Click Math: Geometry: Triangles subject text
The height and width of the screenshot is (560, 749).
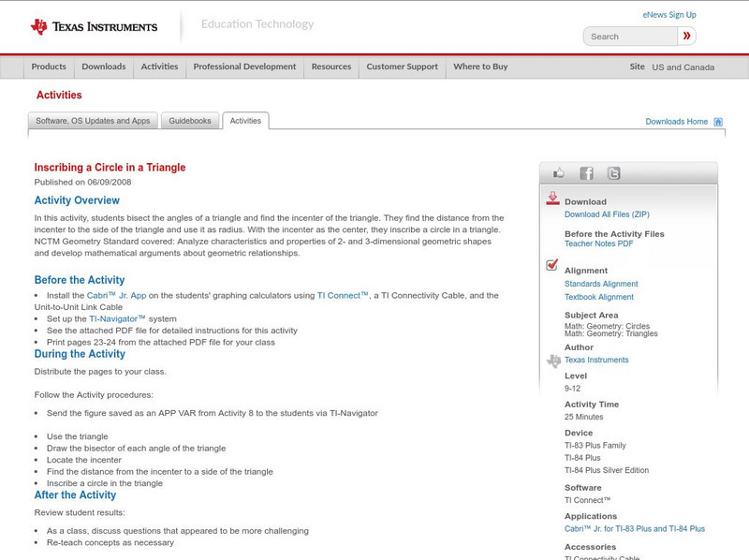611,333
